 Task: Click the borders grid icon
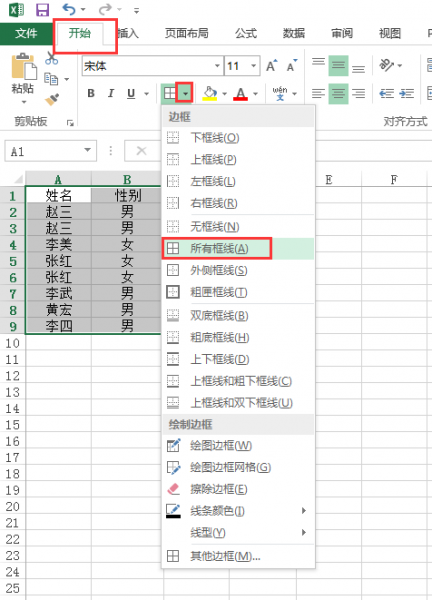[x=169, y=93]
